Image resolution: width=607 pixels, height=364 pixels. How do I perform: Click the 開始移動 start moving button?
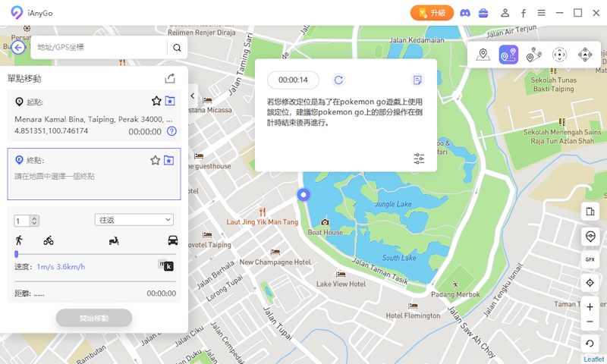pos(94,318)
